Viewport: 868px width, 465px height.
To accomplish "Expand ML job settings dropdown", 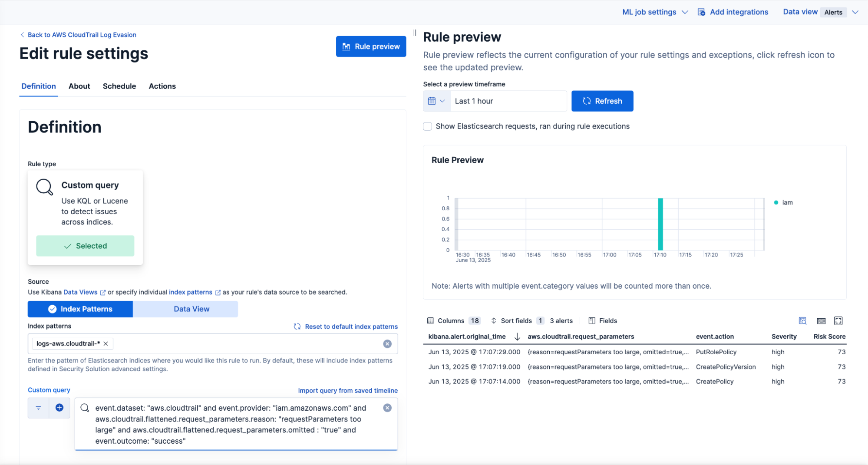I will pyautogui.click(x=655, y=12).
